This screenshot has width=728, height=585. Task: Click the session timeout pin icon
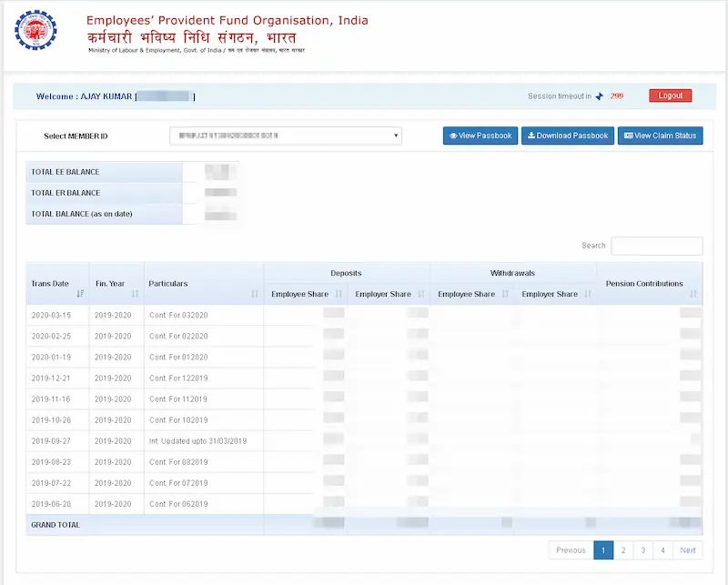point(600,96)
